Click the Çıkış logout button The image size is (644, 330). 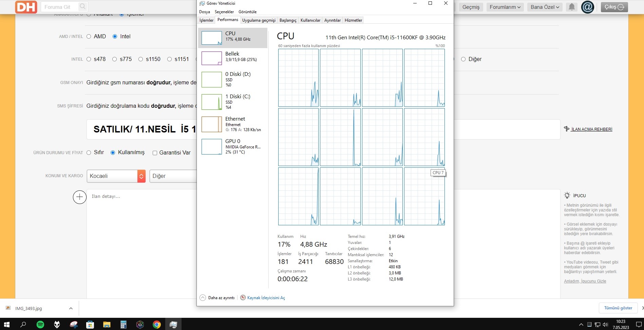pyautogui.click(x=614, y=7)
